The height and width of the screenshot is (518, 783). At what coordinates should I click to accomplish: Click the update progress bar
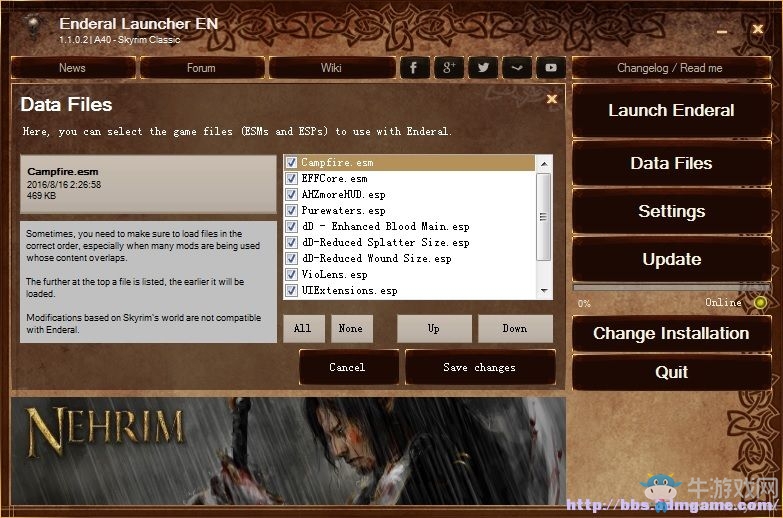[671, 288]
